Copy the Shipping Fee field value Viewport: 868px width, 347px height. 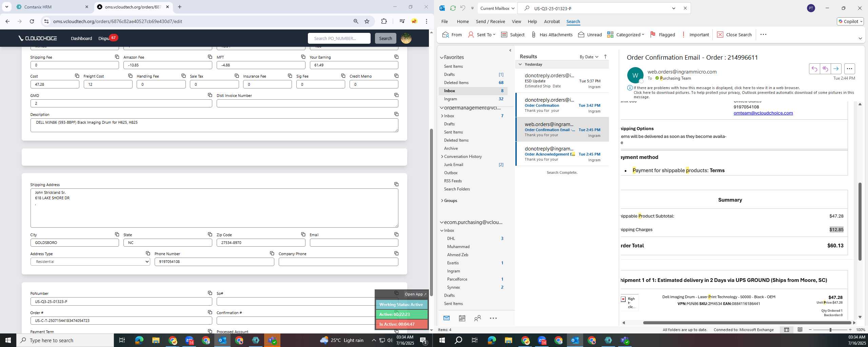click(117, 57)
